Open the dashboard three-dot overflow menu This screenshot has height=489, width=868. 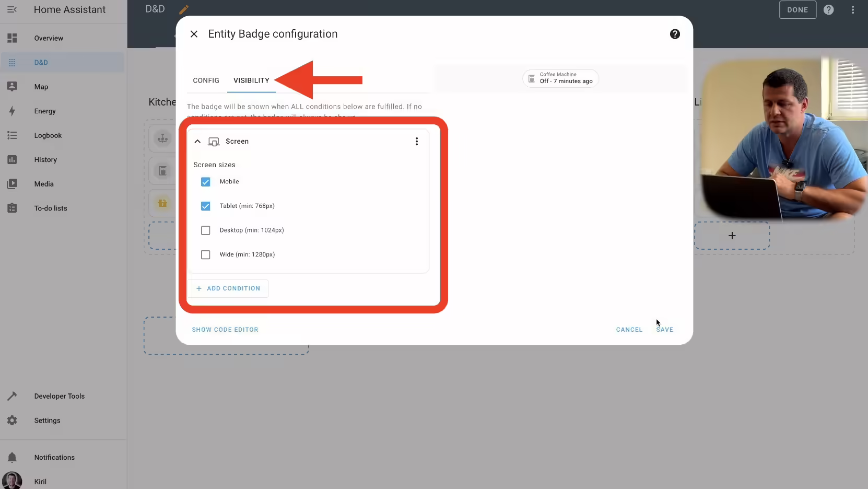coord(853,10)
